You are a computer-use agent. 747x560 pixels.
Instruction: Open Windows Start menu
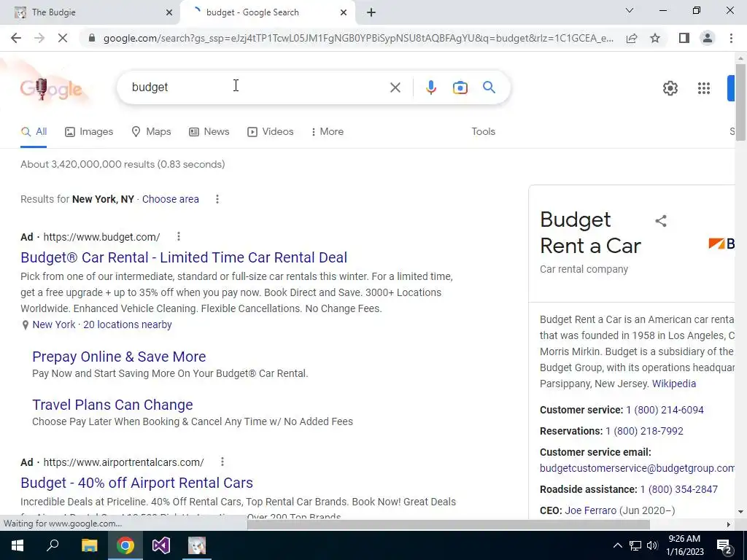coord(18,545)
